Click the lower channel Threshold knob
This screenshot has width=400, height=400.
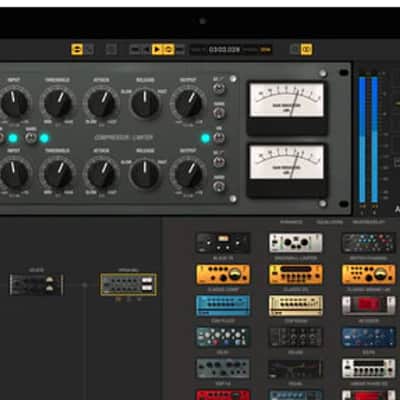tap(58, 174)
